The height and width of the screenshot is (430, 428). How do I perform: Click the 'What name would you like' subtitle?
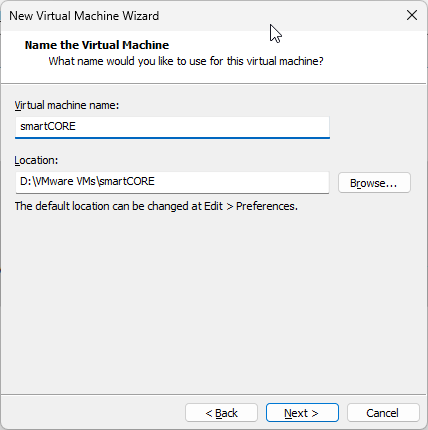click(186, 61)
